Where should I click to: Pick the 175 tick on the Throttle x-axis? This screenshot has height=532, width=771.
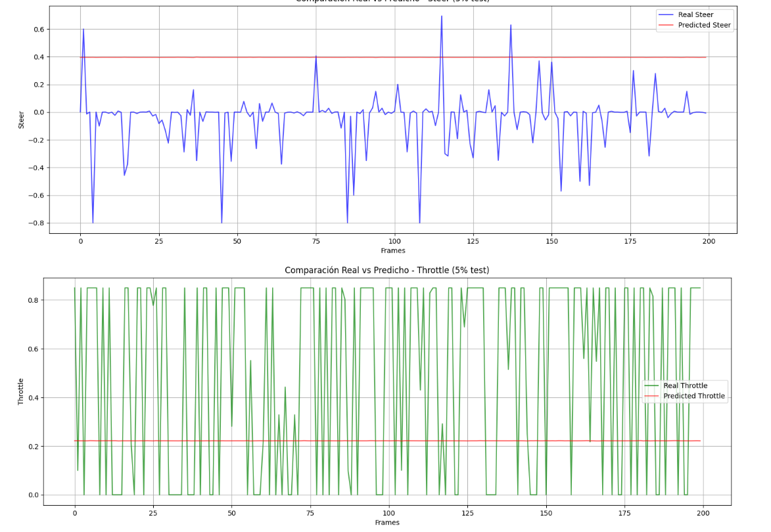coord(624,514)
